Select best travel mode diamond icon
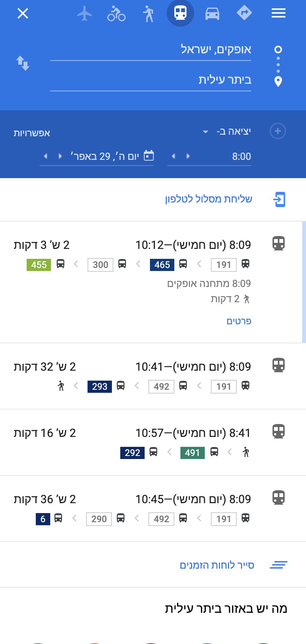 pyautogui.click(x=244, y=13)
